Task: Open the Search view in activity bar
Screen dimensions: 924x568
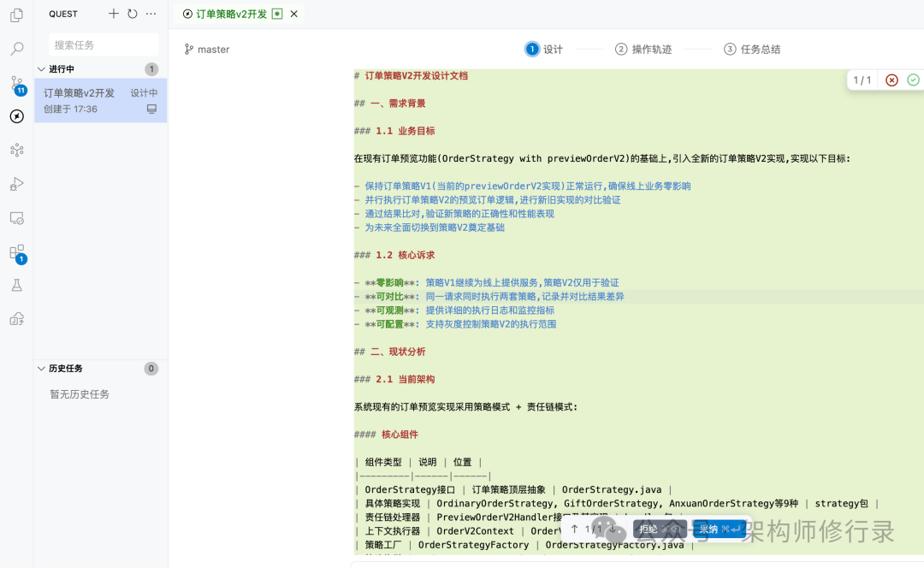Action: coord(17,48)
